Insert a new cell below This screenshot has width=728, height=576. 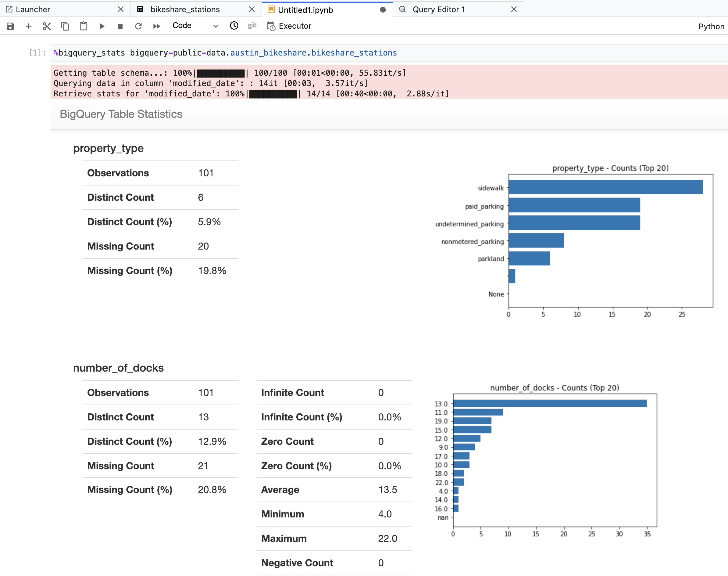point(29,26)
